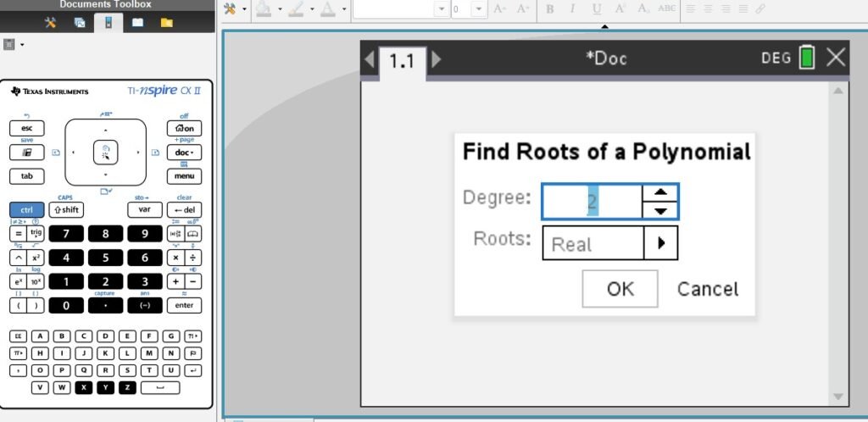Select the TI-SmartView keypad toolbox tab

point(108,23)
